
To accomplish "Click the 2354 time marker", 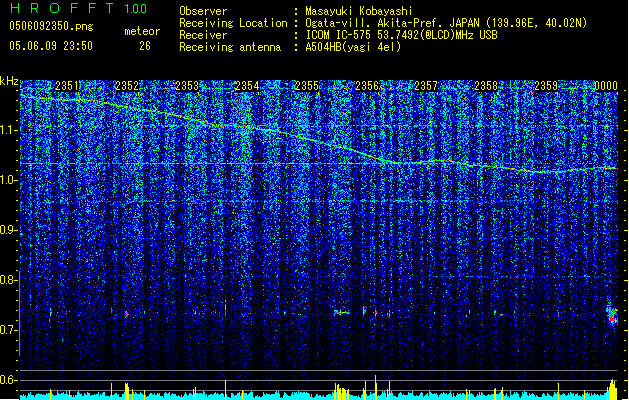I will point(247,86).
